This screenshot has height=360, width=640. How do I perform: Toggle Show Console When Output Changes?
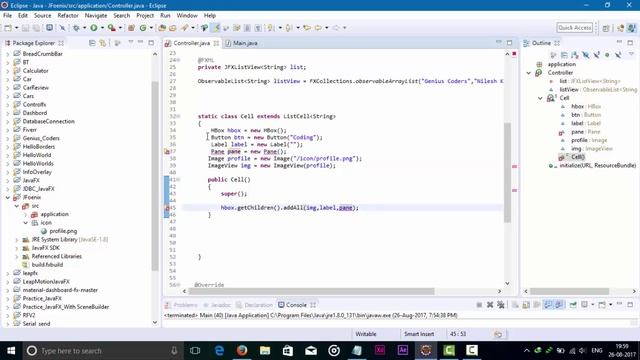pyautogui.click(x=548, y=305)
